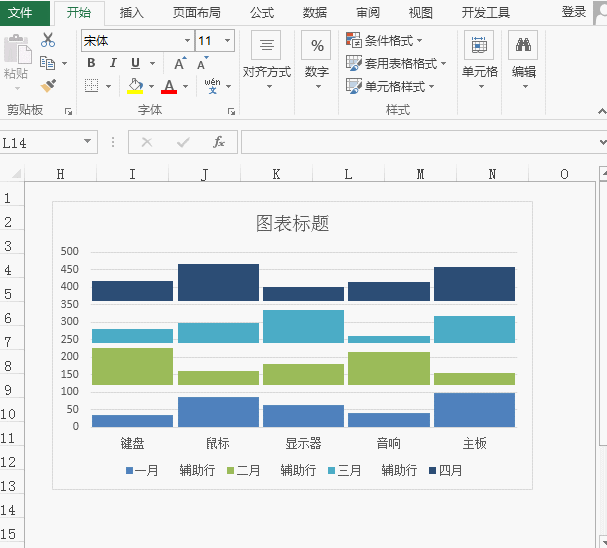Open underline style dropdown arrow
Image resolution: width=607 pixels, height=548 pixels.
pos(153,63)
